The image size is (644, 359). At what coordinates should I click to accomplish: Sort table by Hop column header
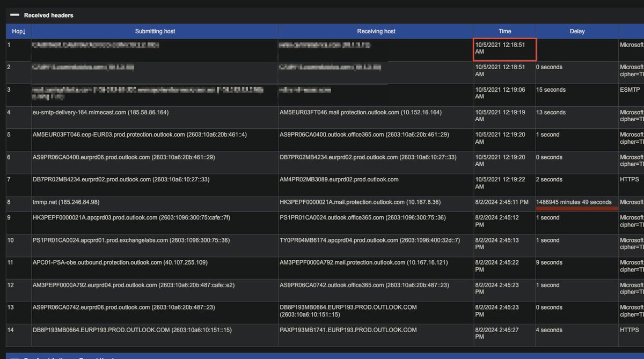coord(18,31)
